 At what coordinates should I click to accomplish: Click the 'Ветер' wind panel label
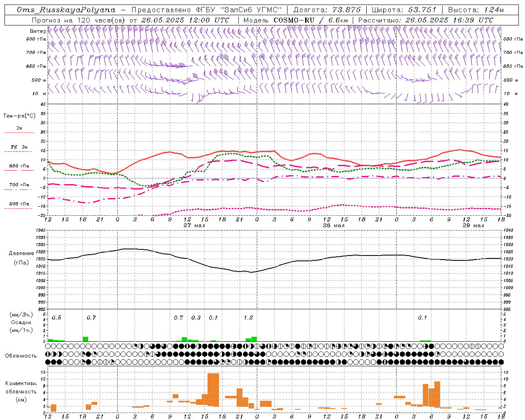pyautogui.click(x=38, y=31)
